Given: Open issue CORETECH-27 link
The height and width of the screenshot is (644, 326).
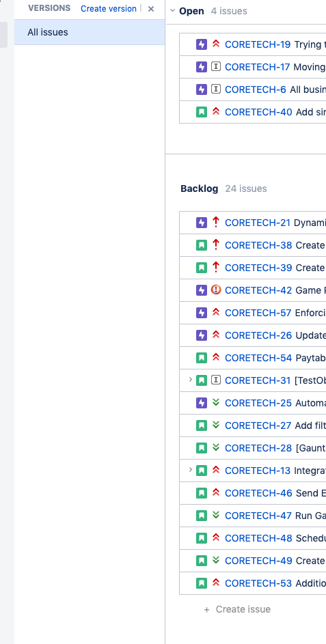Looking at the screenshot, I should pos(258,425).
